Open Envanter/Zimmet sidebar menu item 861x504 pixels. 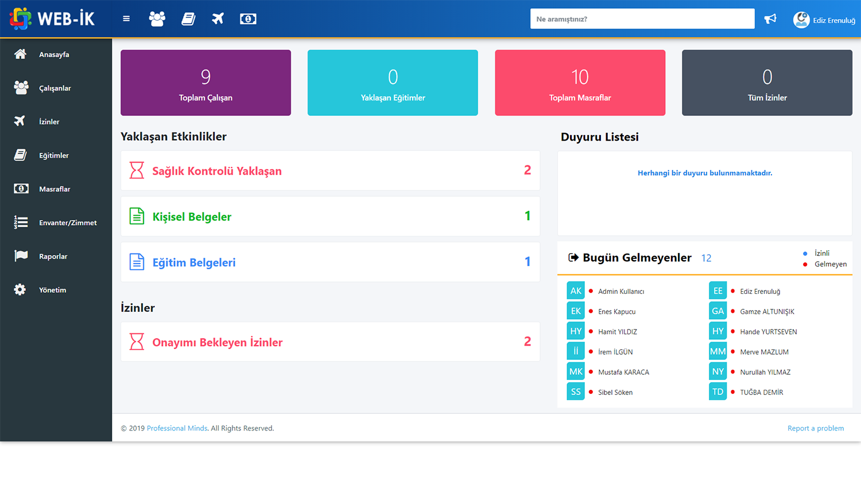(67, 223)
